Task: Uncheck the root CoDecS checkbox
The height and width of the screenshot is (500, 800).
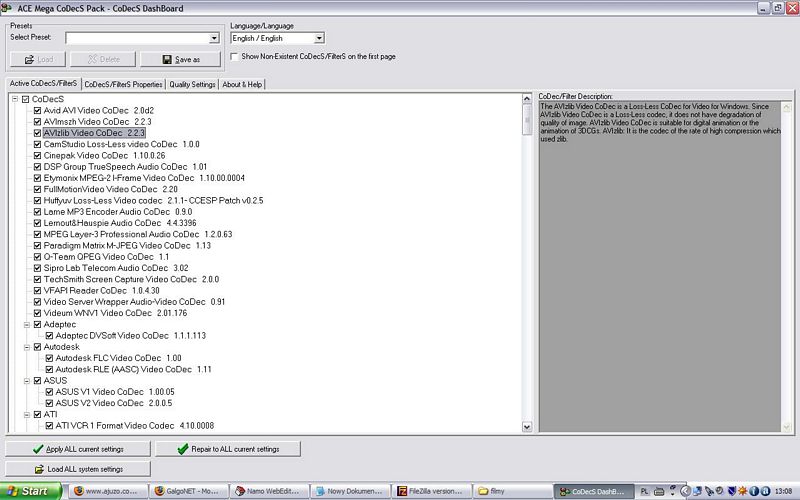Action: (26, 99)
